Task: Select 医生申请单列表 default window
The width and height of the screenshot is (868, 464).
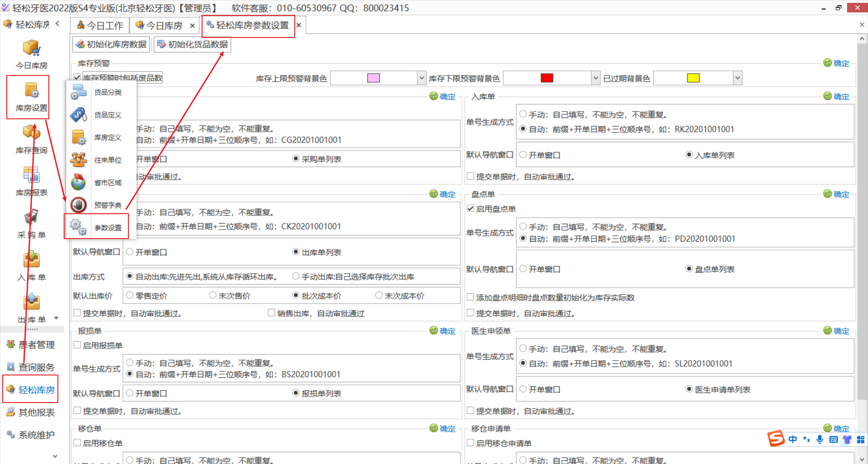Action: pos(689,389)
